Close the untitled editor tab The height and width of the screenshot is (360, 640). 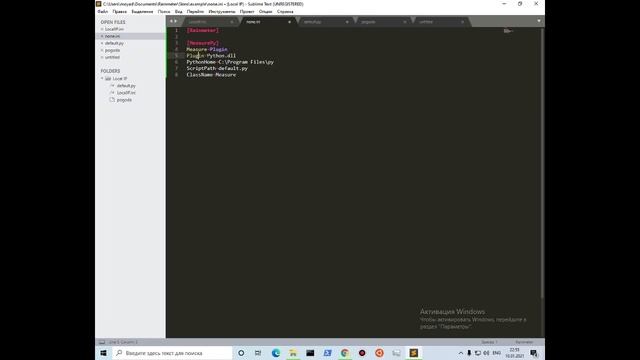click(462, 22)
